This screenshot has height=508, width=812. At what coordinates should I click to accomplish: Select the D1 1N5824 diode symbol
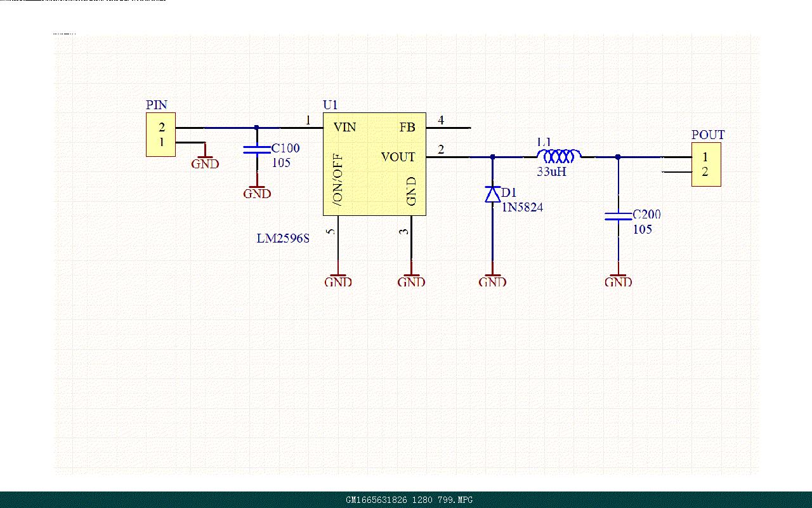[492, 194]
